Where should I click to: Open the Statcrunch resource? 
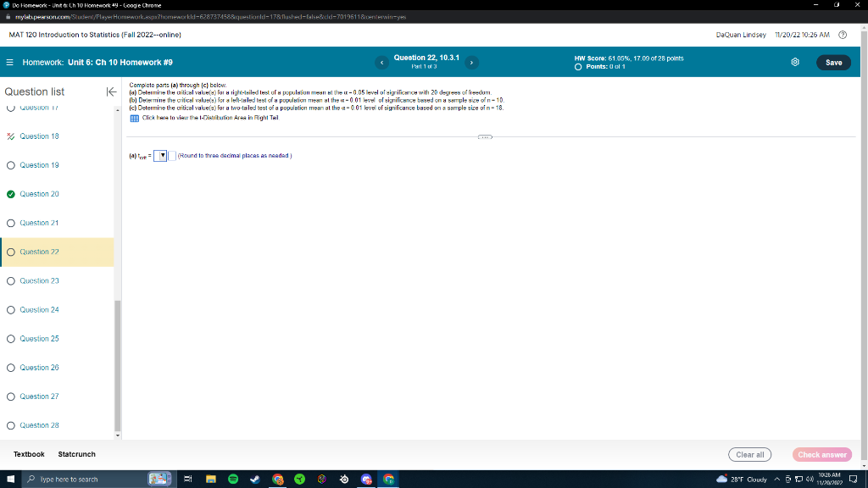tap(76, 454)
